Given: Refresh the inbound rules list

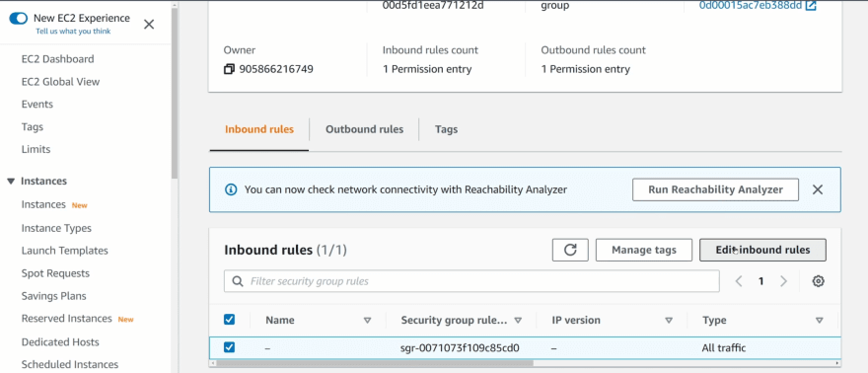Looking at the screenshot, I should 570,250.
